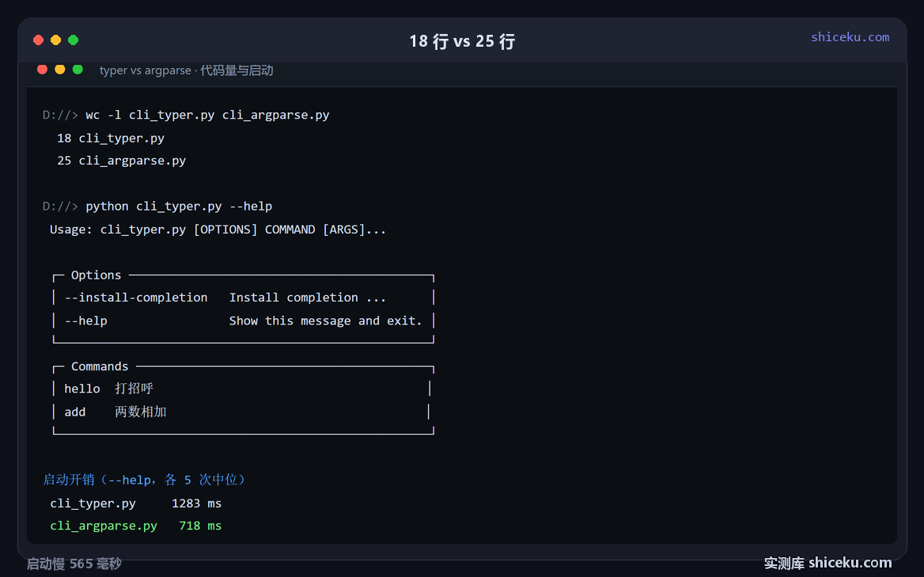Viewport: 924px width, 577px height.
Task: Select the output line "25 cli_argparse.py"
Action: pyautogui.click(x=121, y=161)
